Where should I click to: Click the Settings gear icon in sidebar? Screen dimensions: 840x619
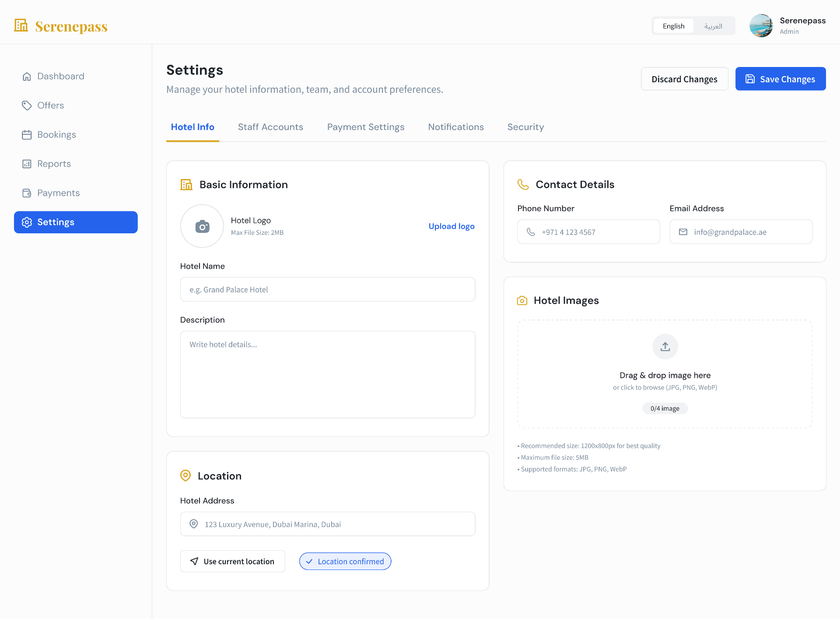[x=27, y=222]
